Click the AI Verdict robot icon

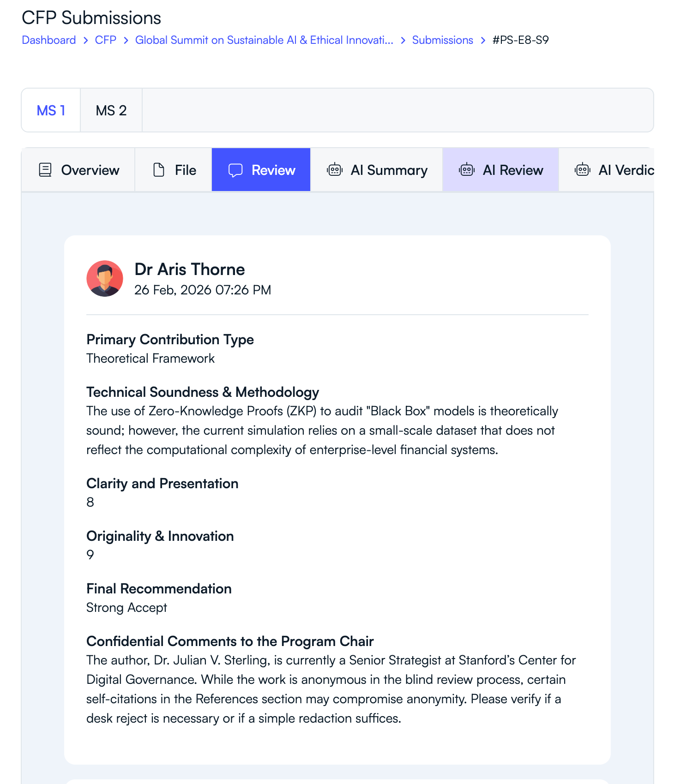tap(583, 170)
